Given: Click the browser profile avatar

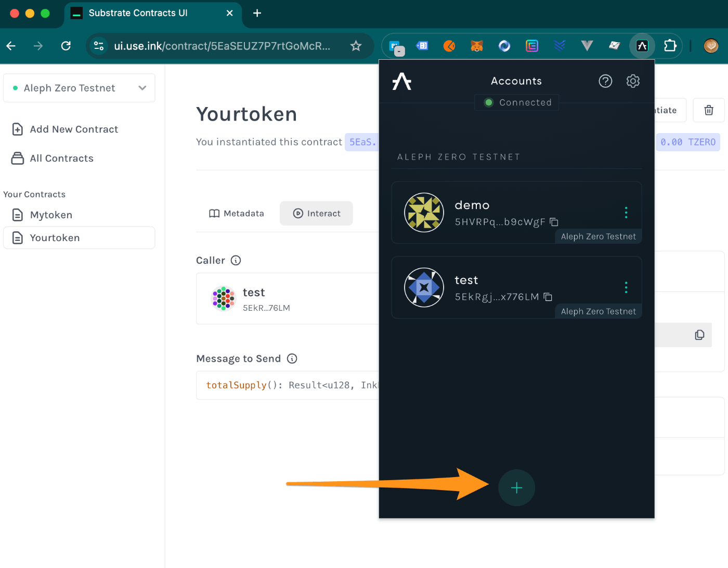Looking at the screenshot, I should [711, 46].
